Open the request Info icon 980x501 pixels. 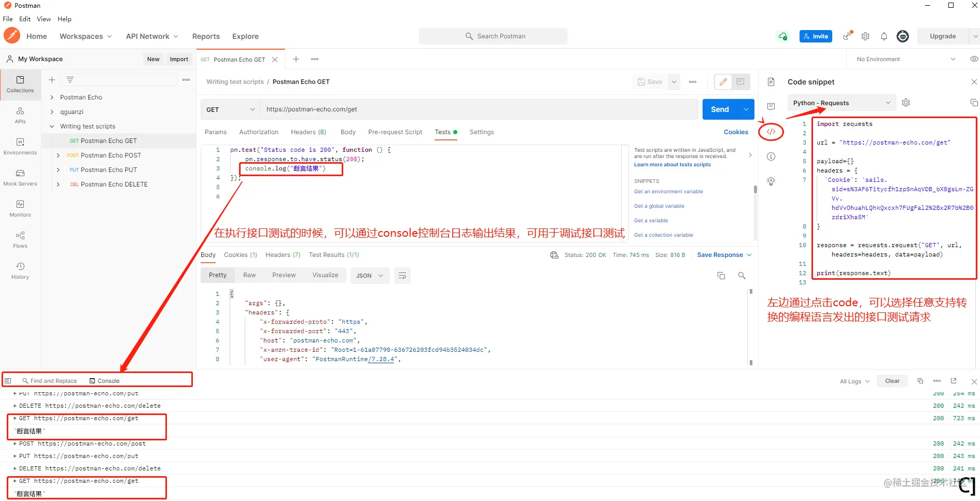[x=771, y=156]
